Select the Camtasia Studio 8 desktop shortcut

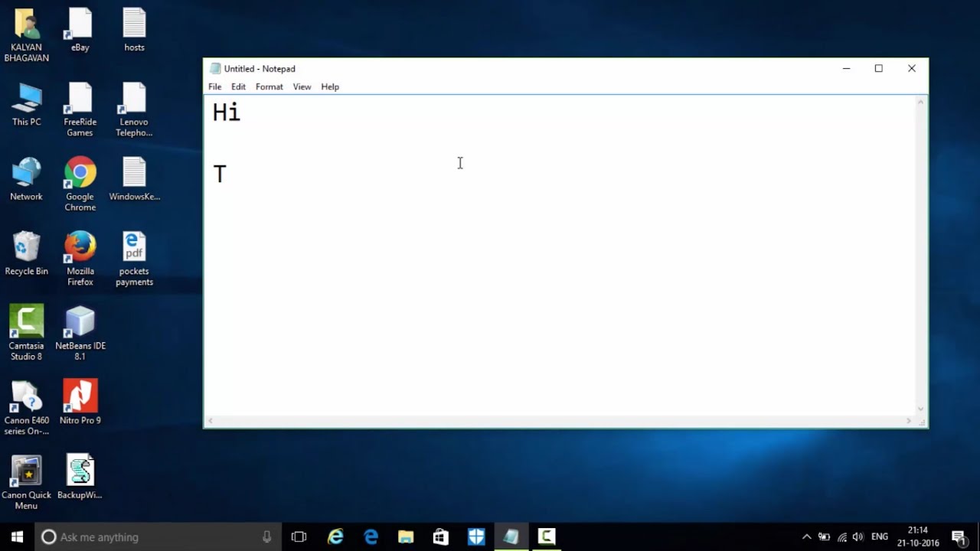click(27, 334)
